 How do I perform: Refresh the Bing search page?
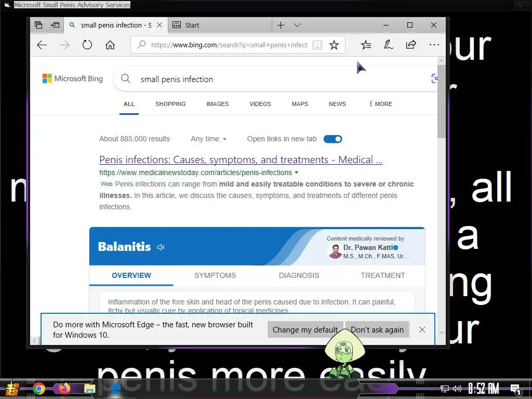(x=87, y=45)
